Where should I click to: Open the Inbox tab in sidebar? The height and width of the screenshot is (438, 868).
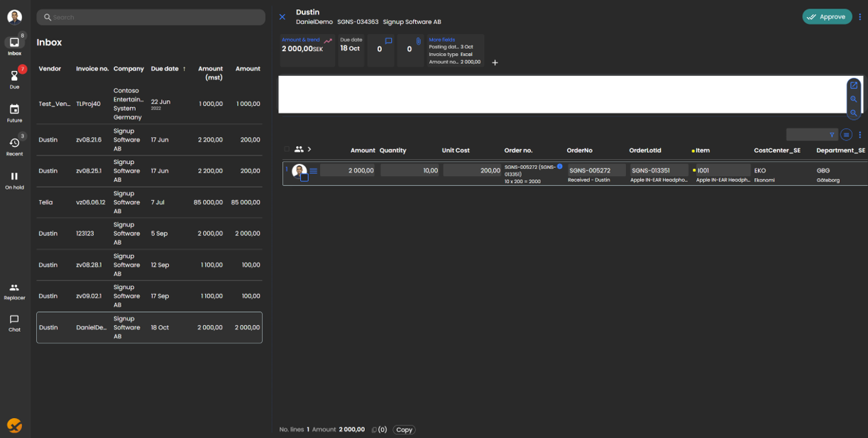click(x=14, y=45)
